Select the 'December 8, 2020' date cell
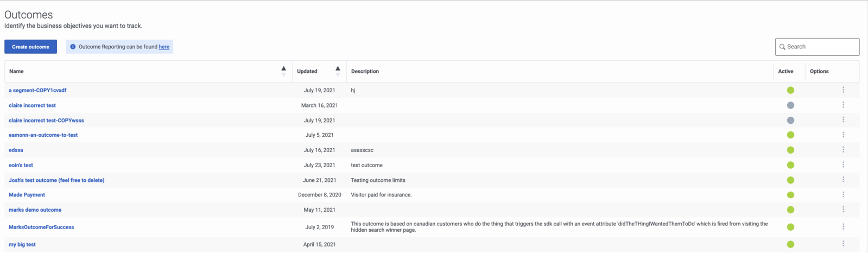Viewport: 868px width, 253px height. click(320, 194)
